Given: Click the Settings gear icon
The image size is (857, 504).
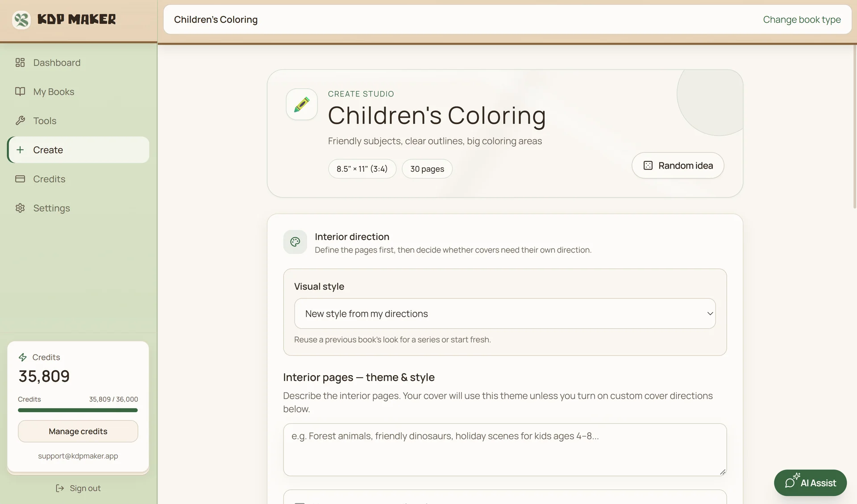Looking at the screenshot, I should point(20,208).
